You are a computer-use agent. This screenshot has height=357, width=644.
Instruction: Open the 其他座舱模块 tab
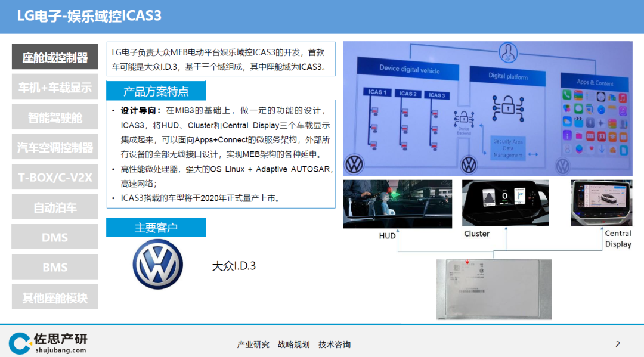point(55,297)
